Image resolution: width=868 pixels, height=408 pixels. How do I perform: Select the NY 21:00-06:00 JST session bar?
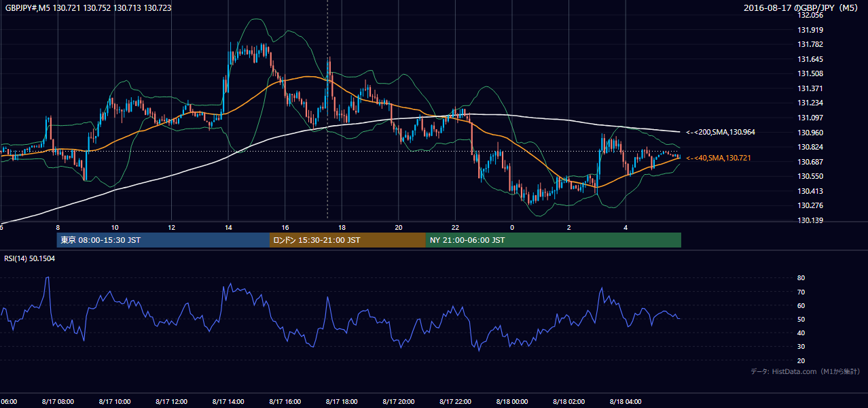554,240
